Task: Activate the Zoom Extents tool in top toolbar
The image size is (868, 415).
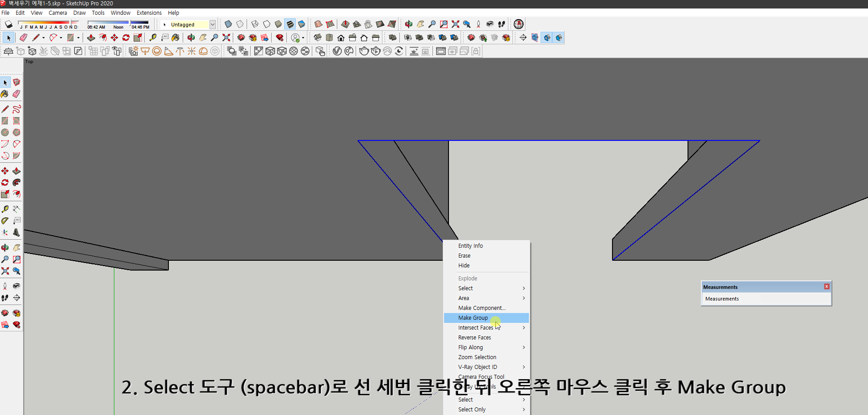Action: tap(226, 38)
